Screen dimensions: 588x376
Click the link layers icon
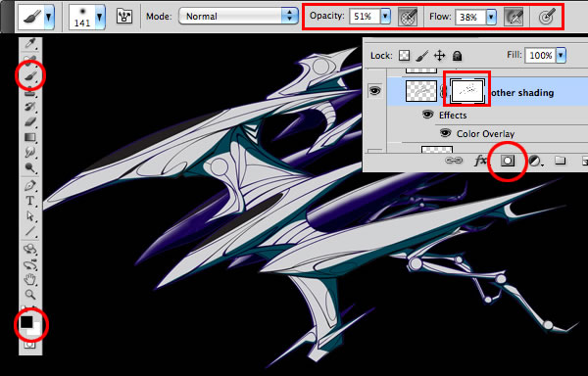point(454,161)
